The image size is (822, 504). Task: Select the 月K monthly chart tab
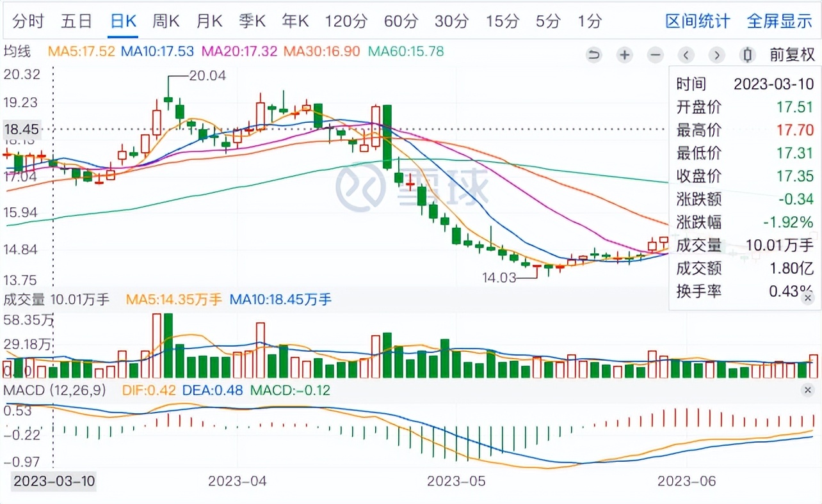[209, 21]
